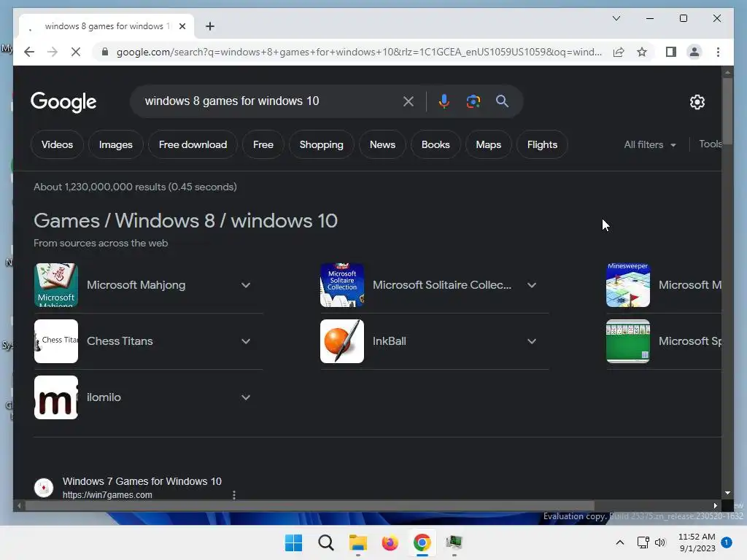The image size is (747, 560).
Task: Clear the Google search box text
Action: (409, 101)
